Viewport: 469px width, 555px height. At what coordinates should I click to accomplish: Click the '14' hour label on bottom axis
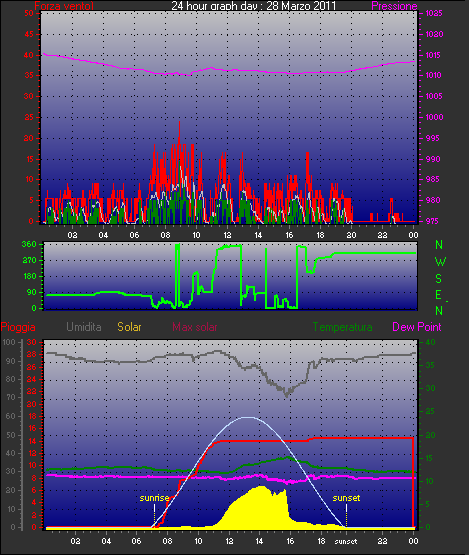coord(259,541)
